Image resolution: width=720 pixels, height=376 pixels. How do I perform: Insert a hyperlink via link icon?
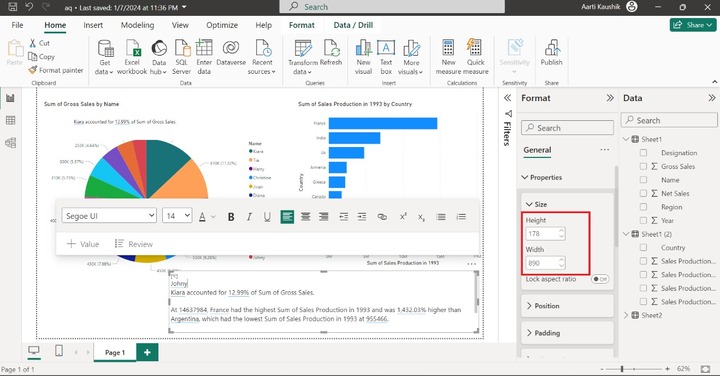pos(382,217)
